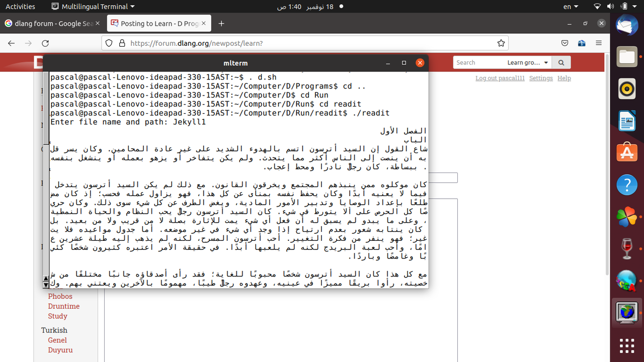Launch PlayOnLinux clover icon in dock
This screenshot has width=644, height=362.
coord(627,217)
